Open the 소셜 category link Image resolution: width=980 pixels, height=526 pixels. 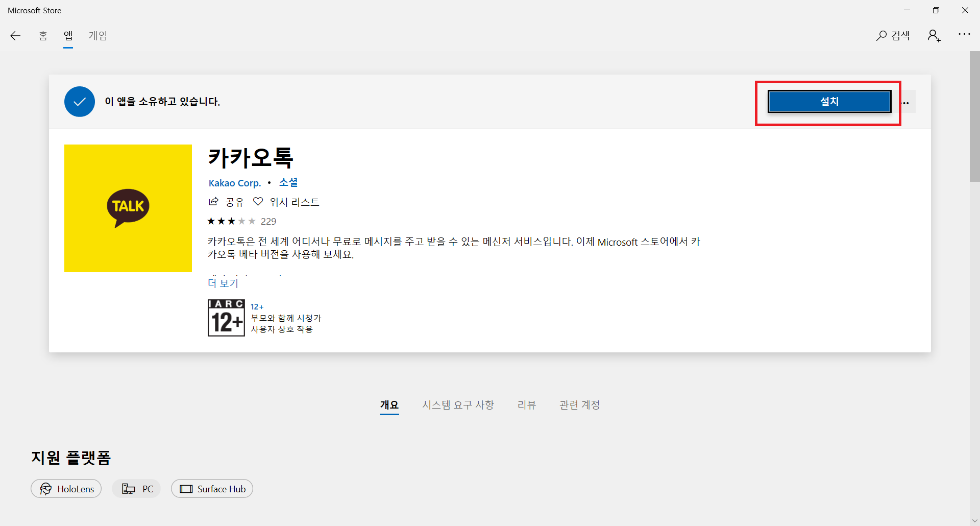click(x=288, y=182)
